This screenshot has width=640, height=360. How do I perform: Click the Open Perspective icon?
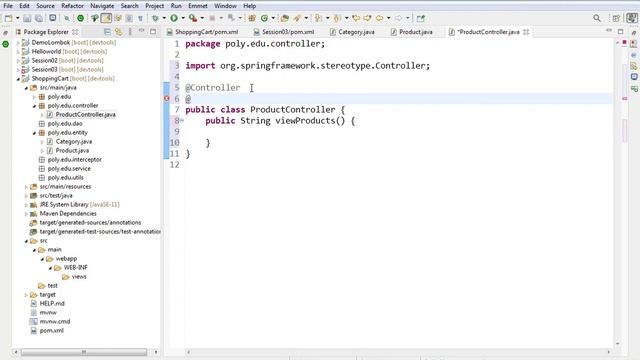[x=616, y=18]
